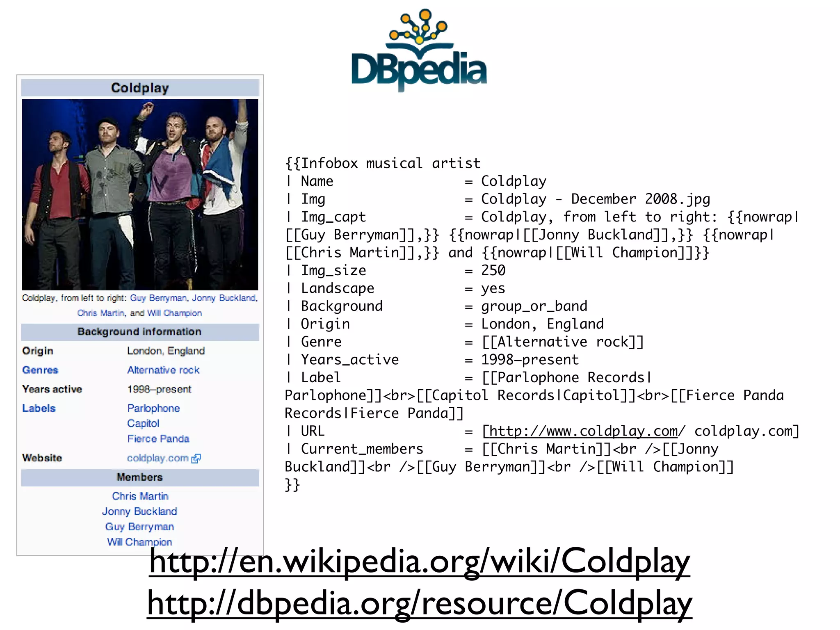Follow the Will Champion link in photo caption
This screenshot has height=630, width=840.
pyautogui.click(x=174, y=313)
